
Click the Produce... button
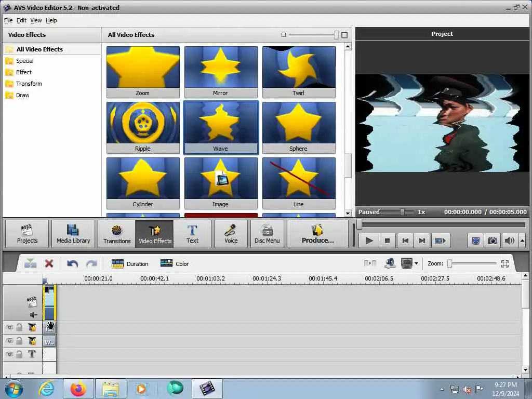(318, 234)
